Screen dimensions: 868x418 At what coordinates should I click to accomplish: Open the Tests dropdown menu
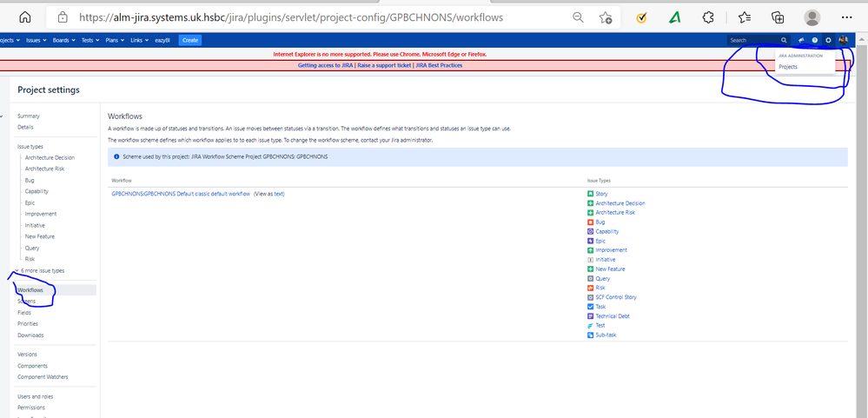tap(90, 41)
